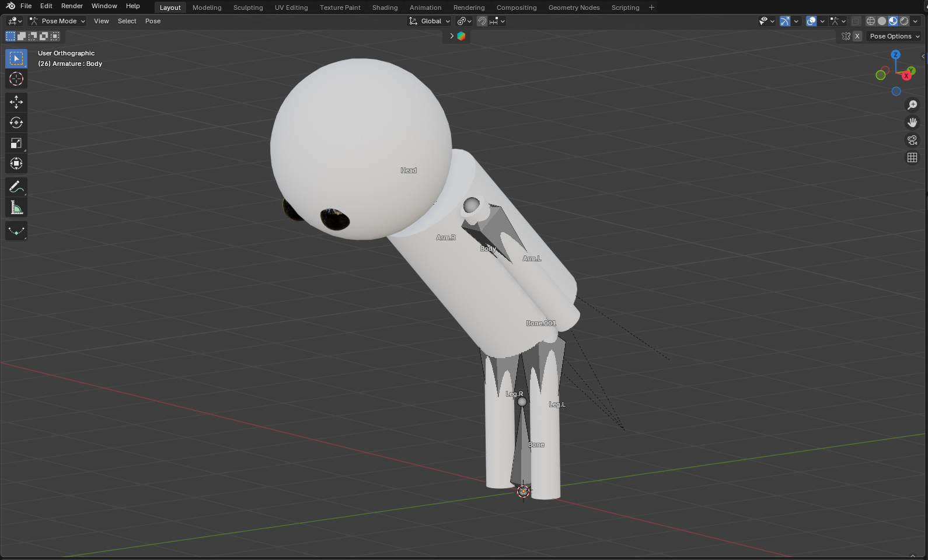Image resolution: width=928 pixels, height=560 pixels.
Task: Select the Rotate tool
Action: pos(16,123)
